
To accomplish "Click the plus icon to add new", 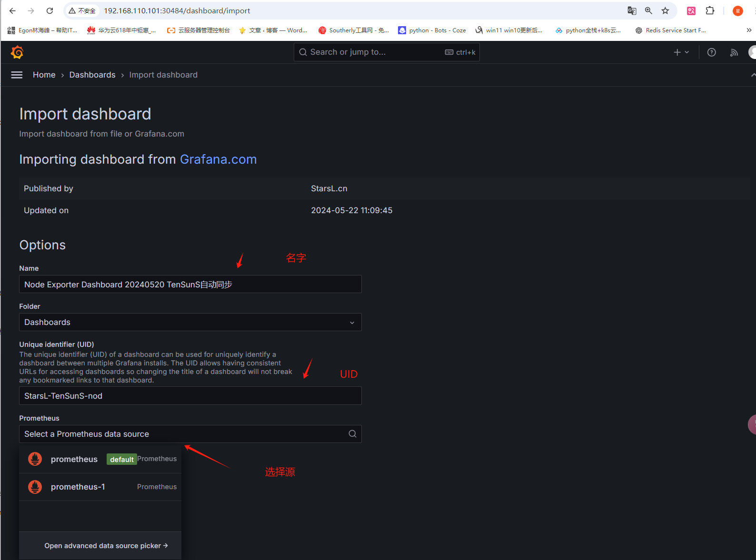I will 677,52.
